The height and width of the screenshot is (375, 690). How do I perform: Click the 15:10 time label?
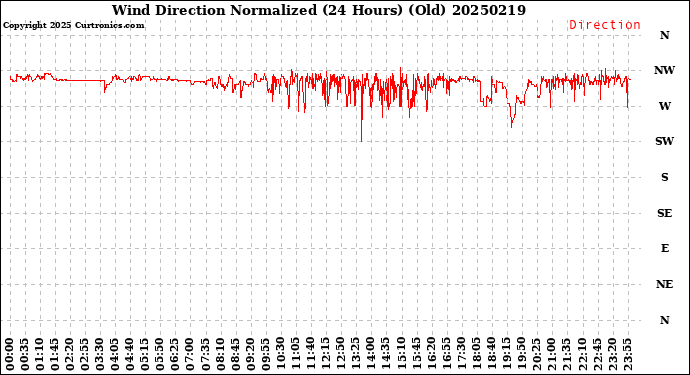[x=401, y=355]
